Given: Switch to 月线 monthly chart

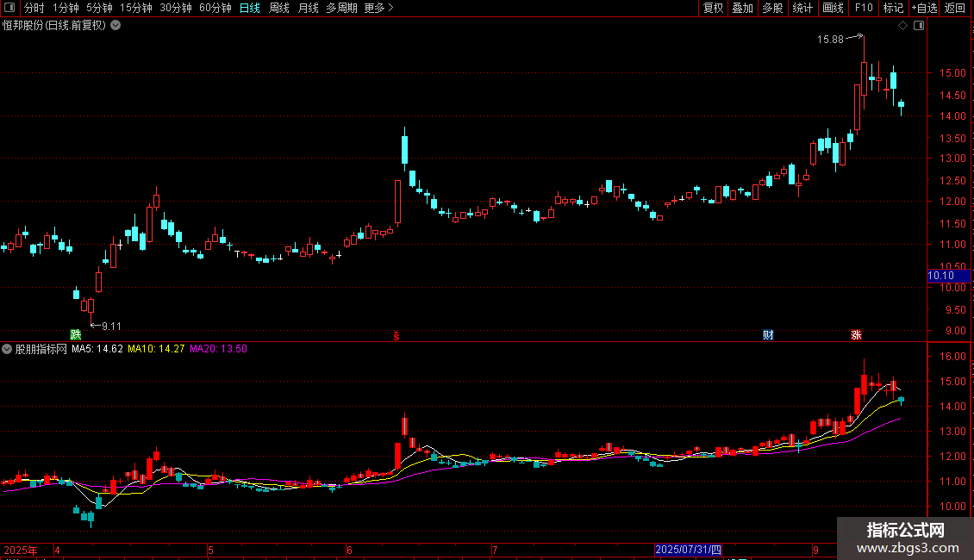Looking at the screenshot, I should (x=308, y=8).
